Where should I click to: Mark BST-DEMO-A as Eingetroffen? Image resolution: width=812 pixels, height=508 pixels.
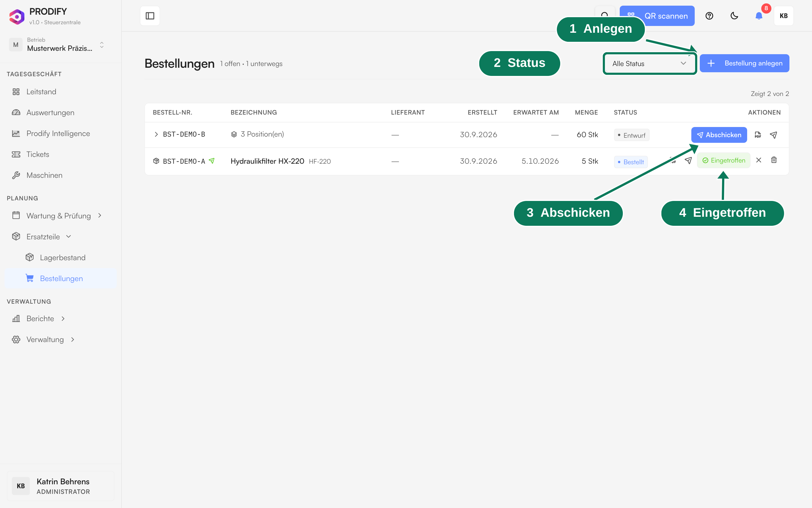coord(723,160)
